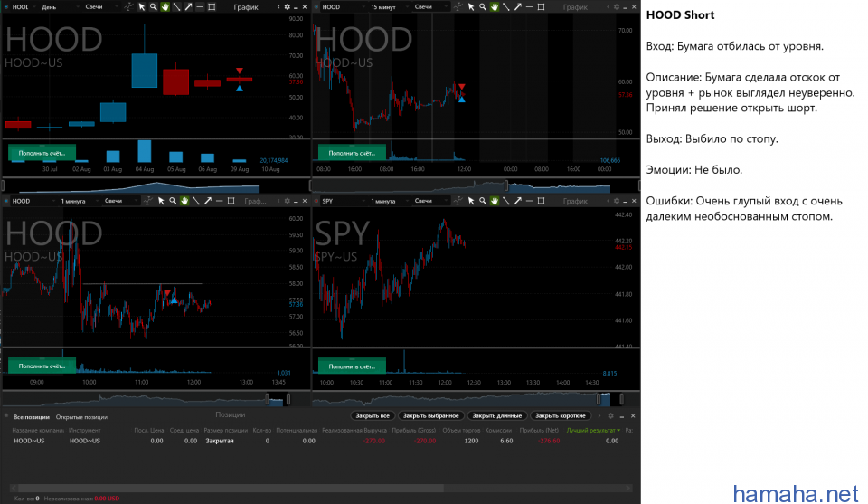Toggle hand pan tool in HOOD daily chart
Screen dimensions: 868x504
tap(165, 7)
